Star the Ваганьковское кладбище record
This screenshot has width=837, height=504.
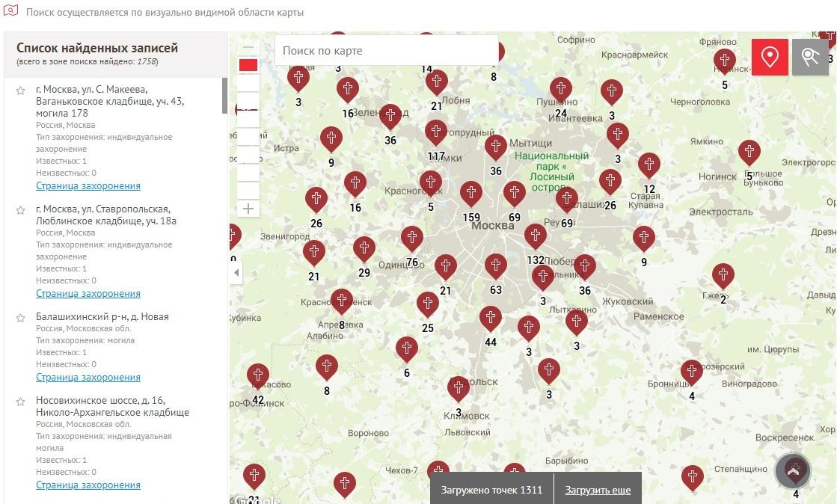coord(20,90)
